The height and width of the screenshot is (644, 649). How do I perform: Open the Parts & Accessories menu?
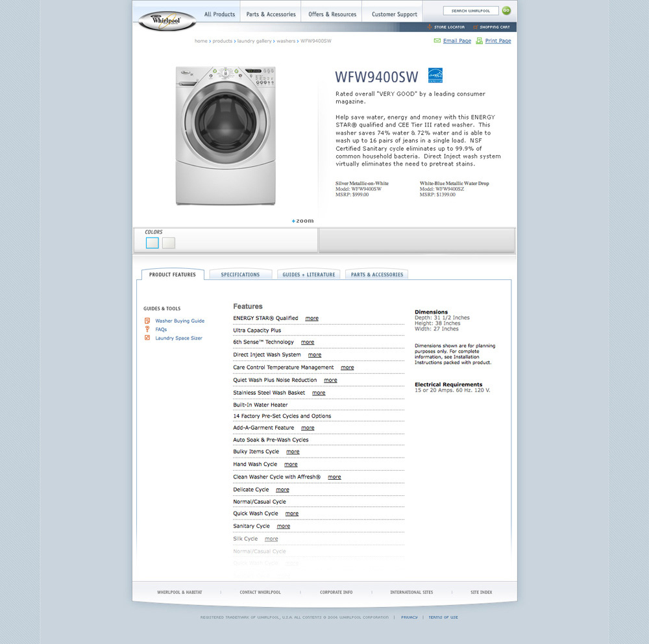click(271, 14)
